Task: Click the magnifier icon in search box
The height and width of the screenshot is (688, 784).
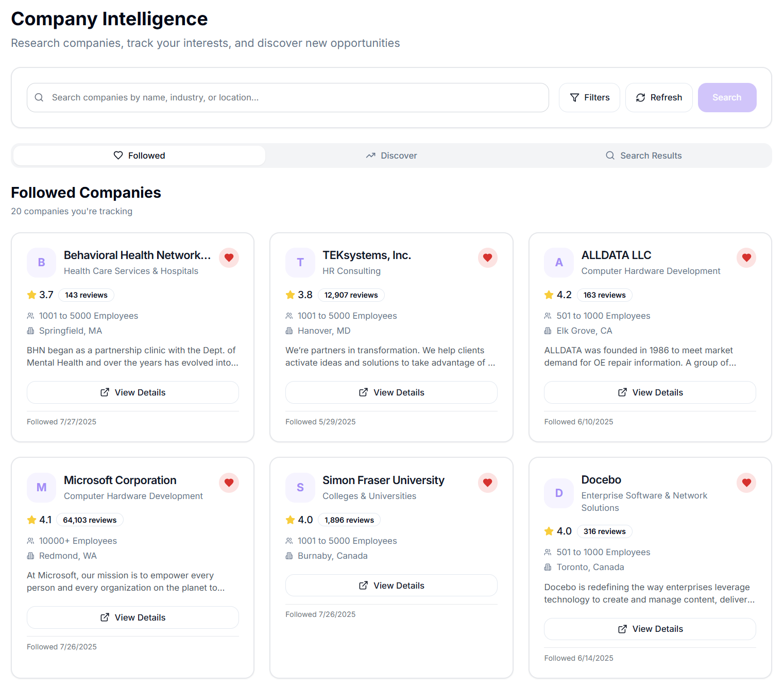Action: (x=39, y=97)
